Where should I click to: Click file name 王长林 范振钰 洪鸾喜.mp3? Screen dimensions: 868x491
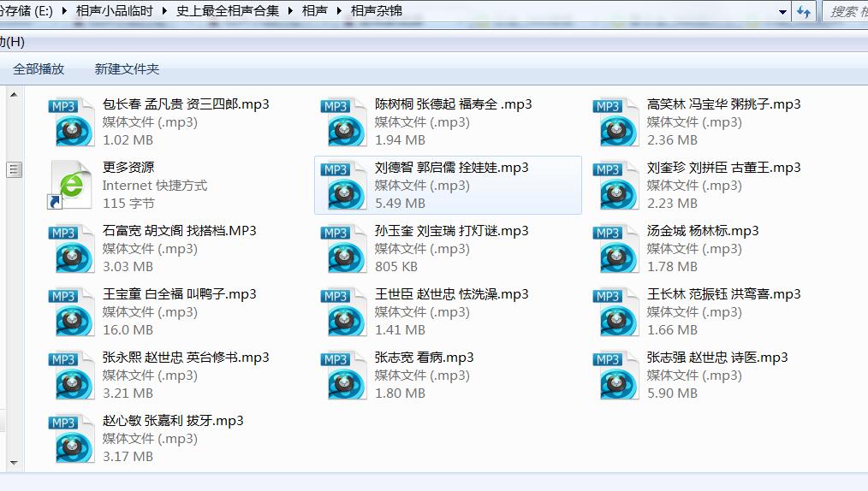(723, 293)
